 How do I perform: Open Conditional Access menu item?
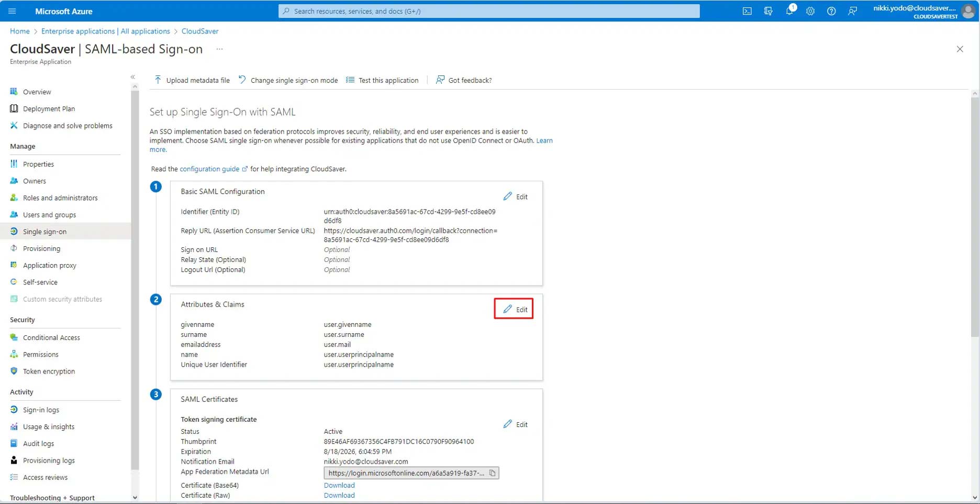[51, 338]
